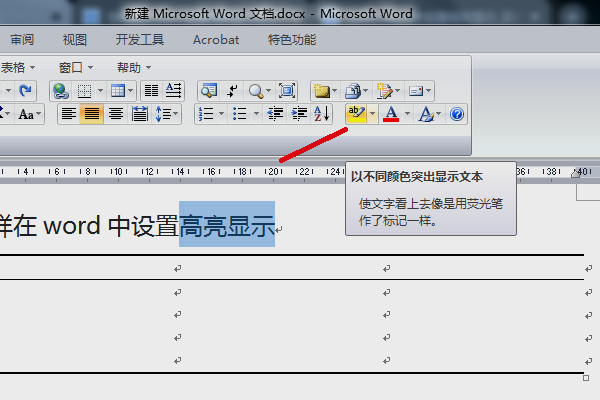600x400 pixels.
Task: Center align the text
Action: pyautogui.click(x=116, y=114)
